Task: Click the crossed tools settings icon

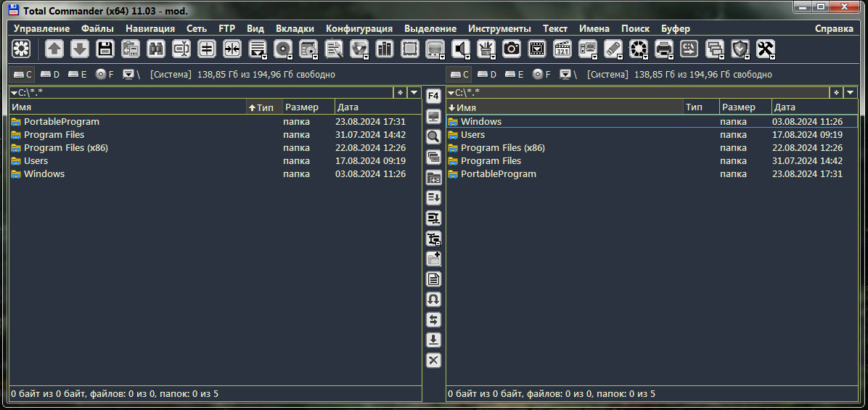Action: (x=765, y=49)
